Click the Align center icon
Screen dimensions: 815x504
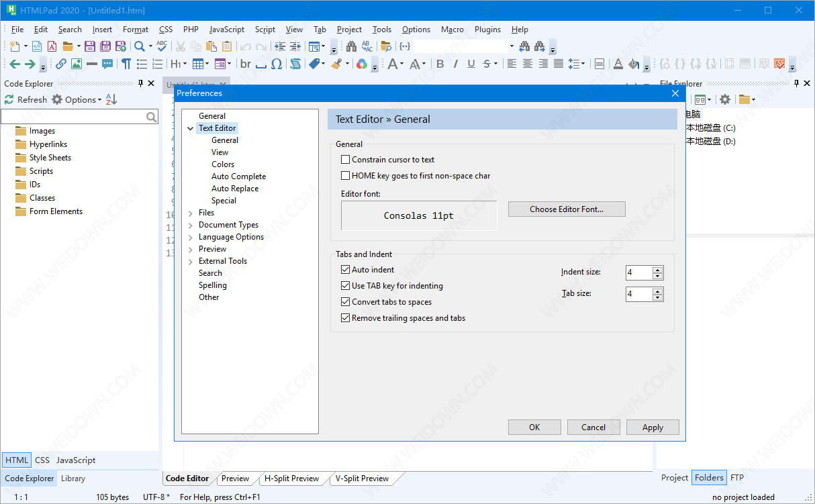coord(528,64)
